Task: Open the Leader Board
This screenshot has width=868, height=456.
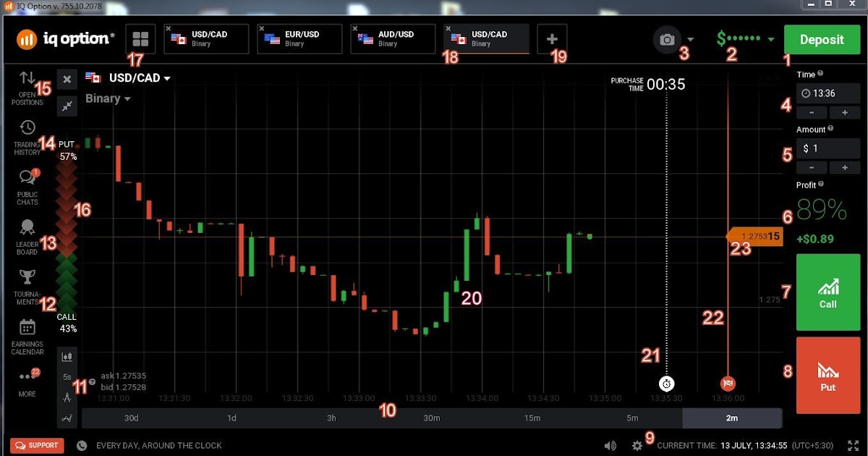Action: pos(27,237)
